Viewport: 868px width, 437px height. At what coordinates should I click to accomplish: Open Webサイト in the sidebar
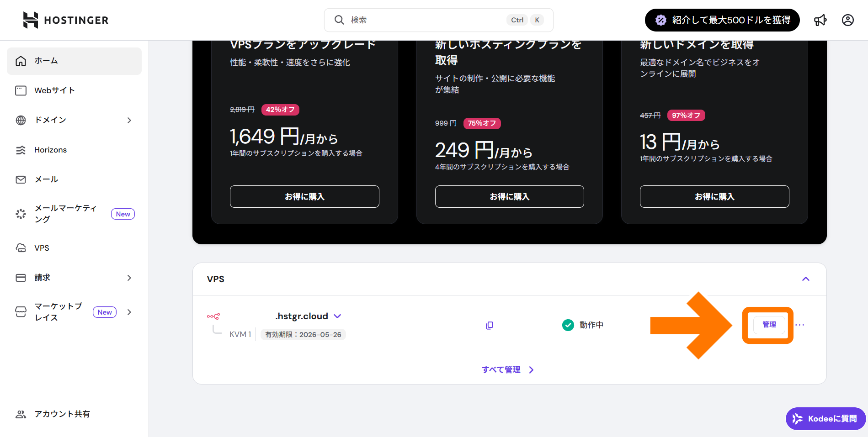[x=54, y=90]
